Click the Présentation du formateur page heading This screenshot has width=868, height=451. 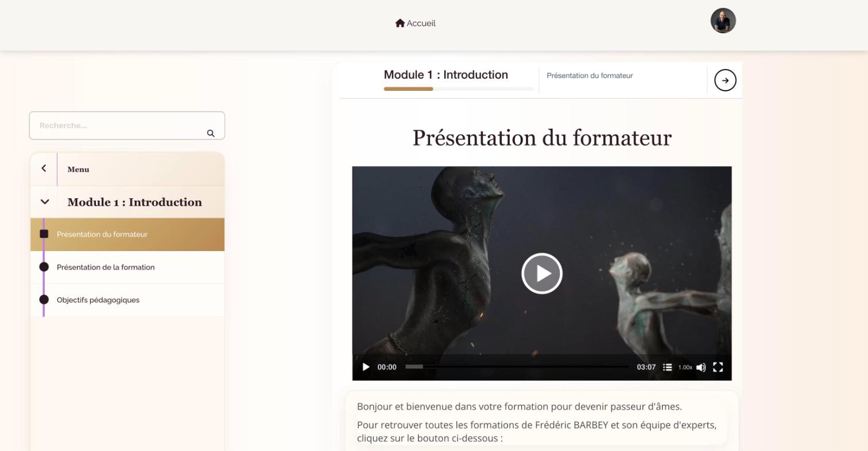click(x=542, y=138)
